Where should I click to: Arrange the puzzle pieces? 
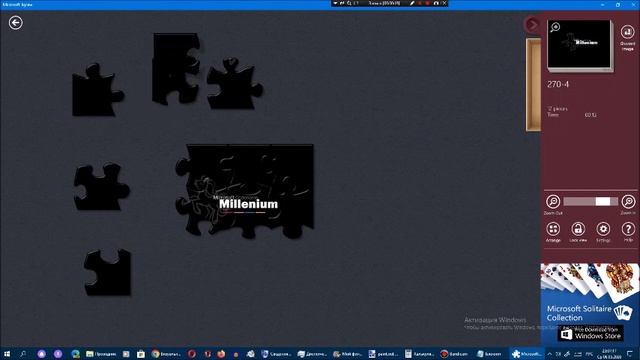point(553,229)
